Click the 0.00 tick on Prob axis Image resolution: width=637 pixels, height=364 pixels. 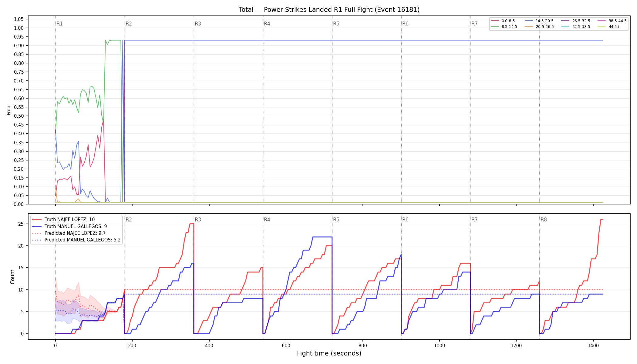(x=19, y=204)
